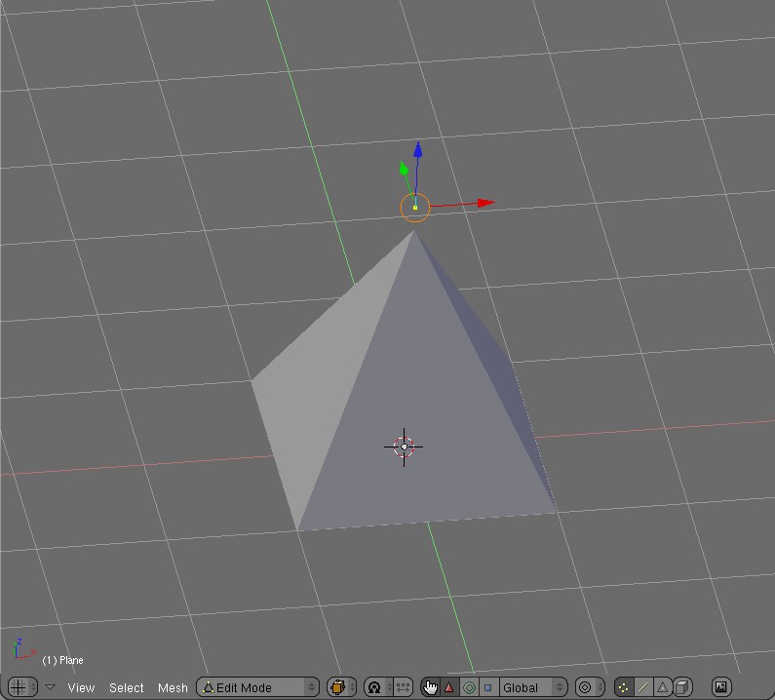Viewport: 775px width, 700px height.
Task: Enable the scale manipulator square
Action: coord(488,687)
